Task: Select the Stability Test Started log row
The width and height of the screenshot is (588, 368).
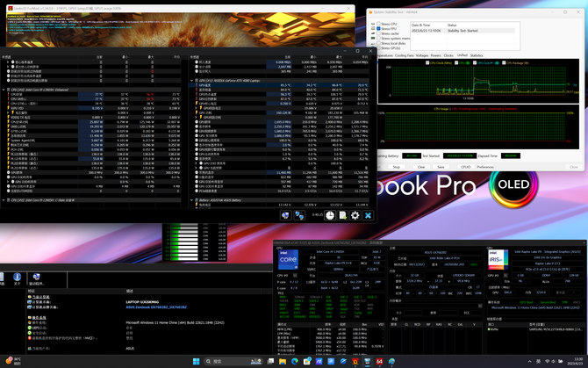Action: [x=463, y=31]
